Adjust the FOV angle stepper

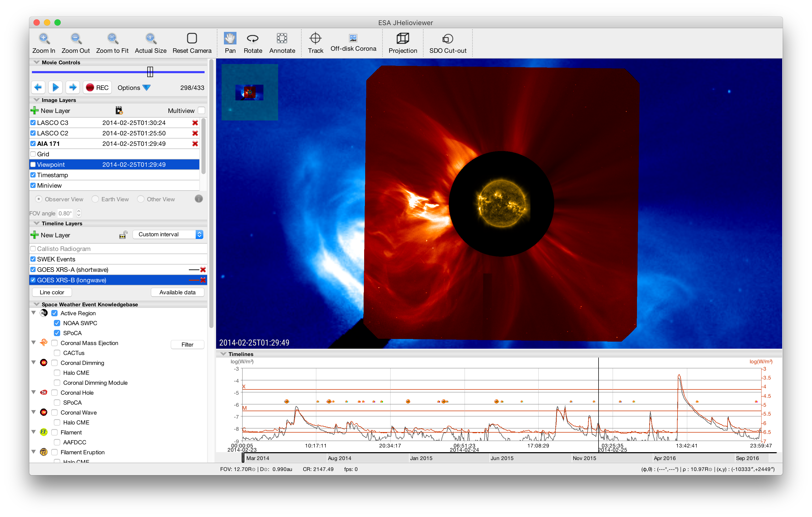pos(78,213)
